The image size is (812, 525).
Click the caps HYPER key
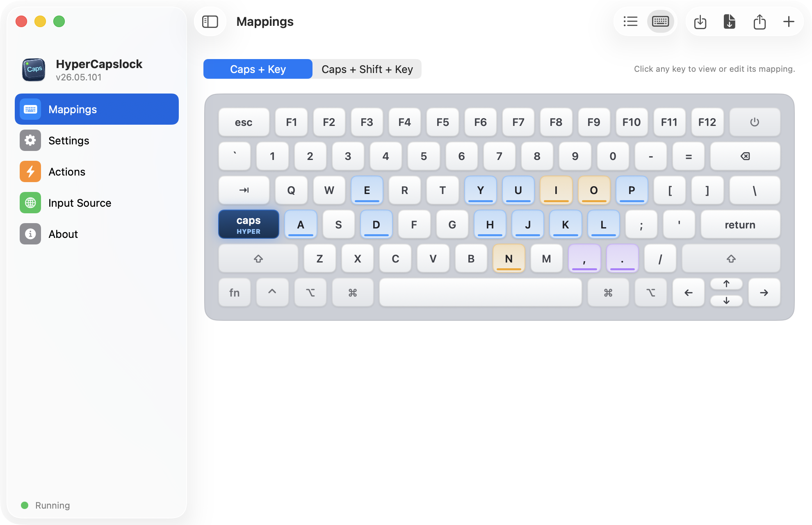coord(249,224)
